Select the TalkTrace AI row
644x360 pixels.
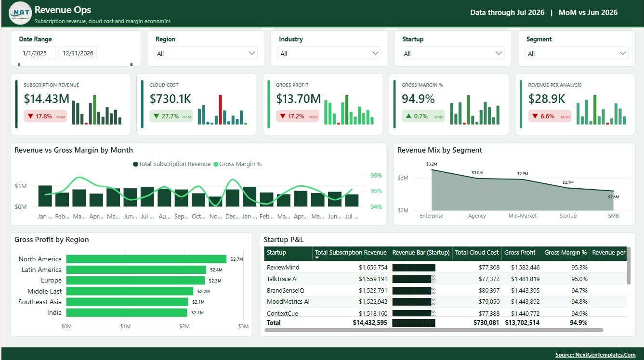click(x=446, y=279)
